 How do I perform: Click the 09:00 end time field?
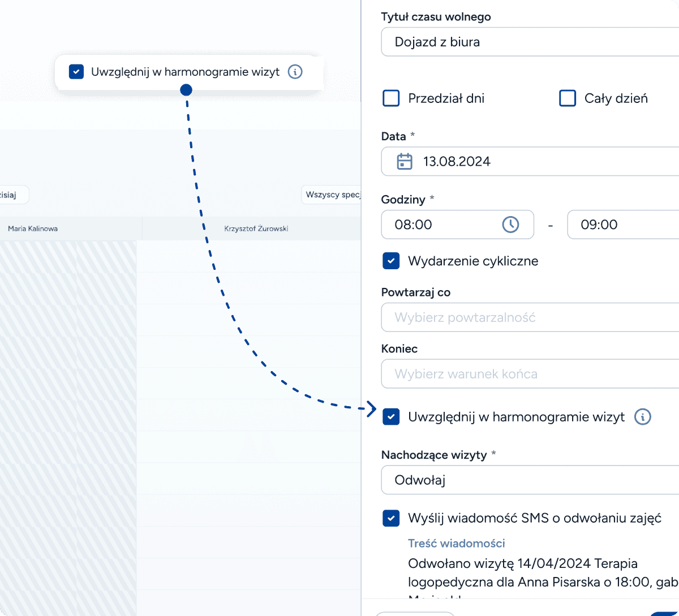coord(622,225)
